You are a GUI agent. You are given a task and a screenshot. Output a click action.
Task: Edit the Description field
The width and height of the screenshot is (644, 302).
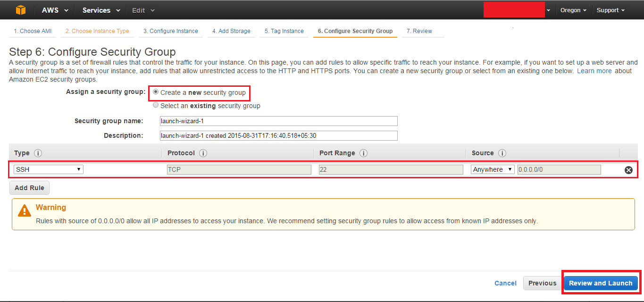(x=278, y=135)
